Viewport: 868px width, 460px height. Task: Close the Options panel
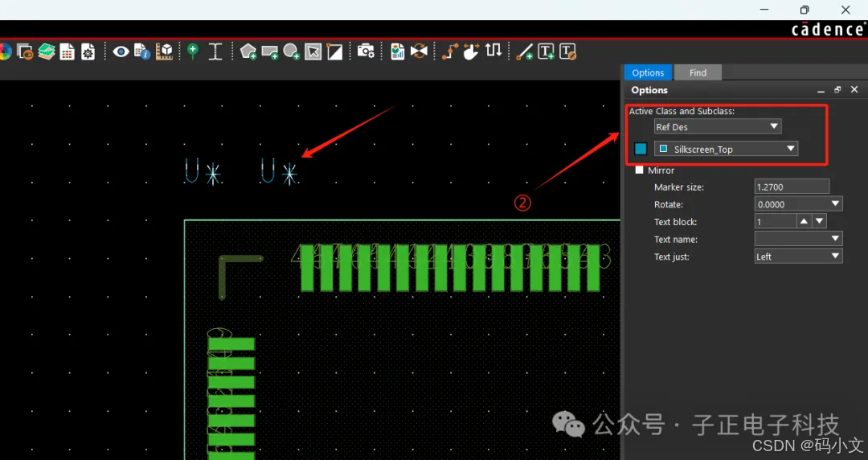coord(854,90)
